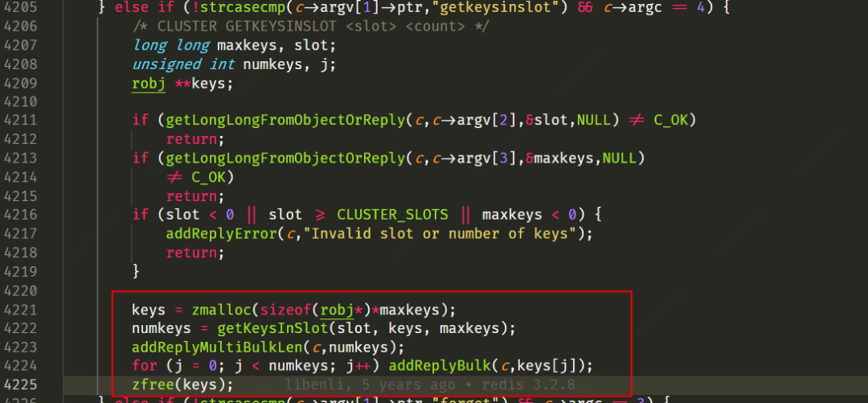Click the 'libenli, 5 years ago' blame annotation
The width and height of the screenshot is (868, 403).
(x=371, y=384)
